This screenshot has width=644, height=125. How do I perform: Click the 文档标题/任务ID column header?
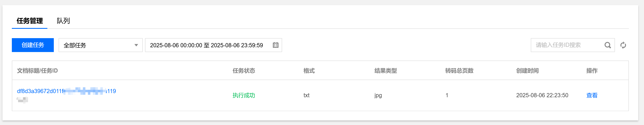tap(37, 71)
